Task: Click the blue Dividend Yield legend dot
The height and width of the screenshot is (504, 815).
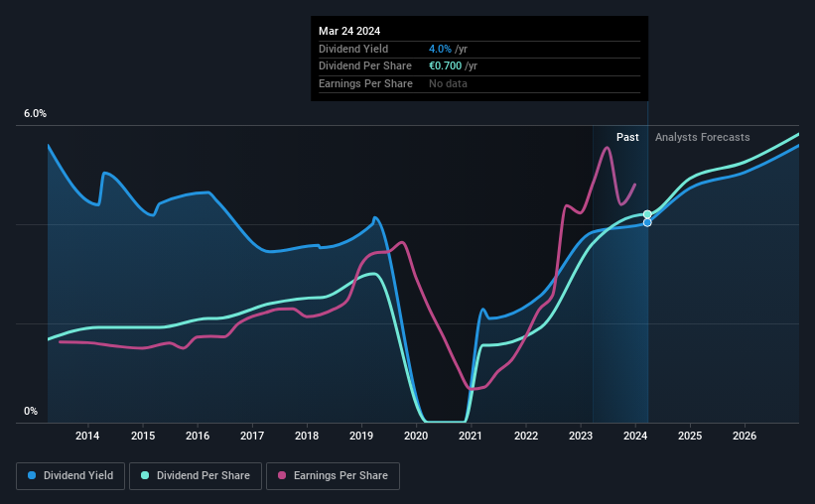Action: 32,475
